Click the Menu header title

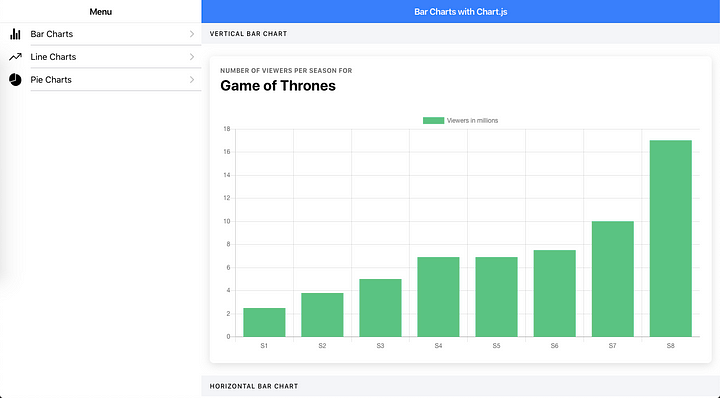coord(101,11)
